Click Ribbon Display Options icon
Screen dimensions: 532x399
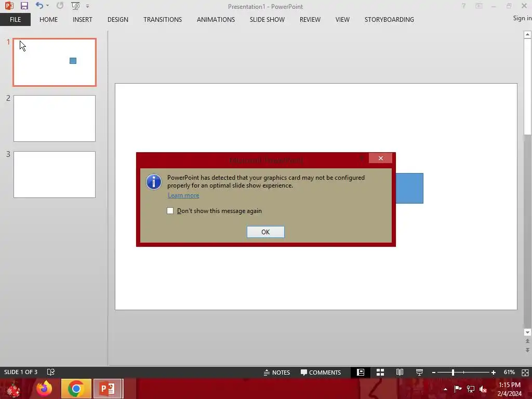tap(478, 6)
